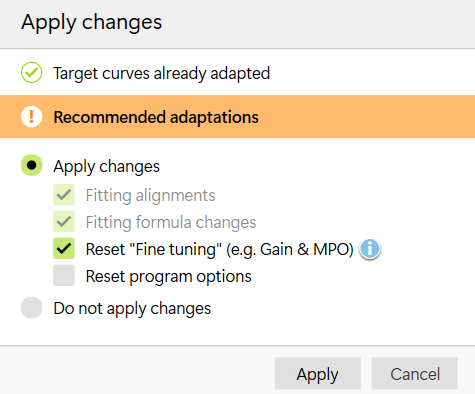Click the "Fitting alignments" label text
Viewport: 475px width, 394px height.
pyautogui.click(x=151, y=195)
